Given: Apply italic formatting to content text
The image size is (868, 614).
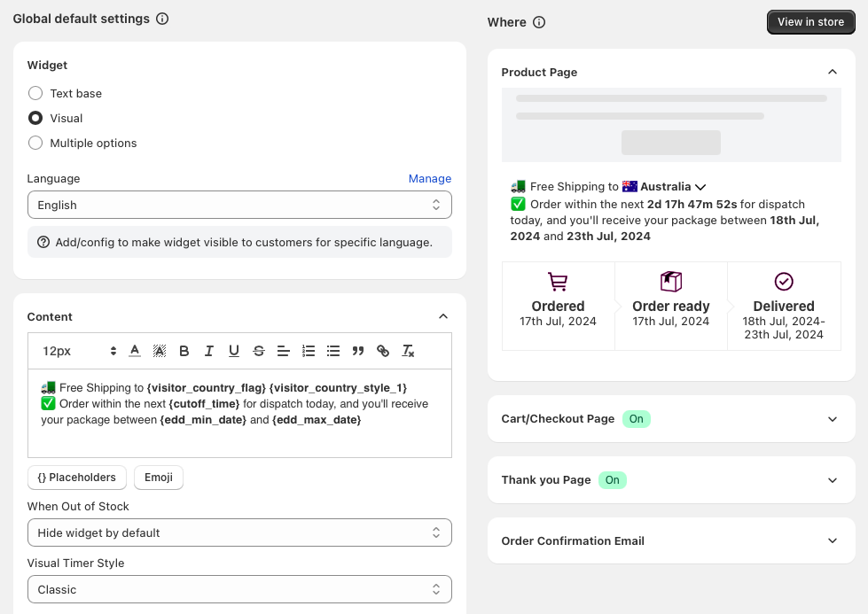Looking at the screenshot, I should tap(209, 351).
